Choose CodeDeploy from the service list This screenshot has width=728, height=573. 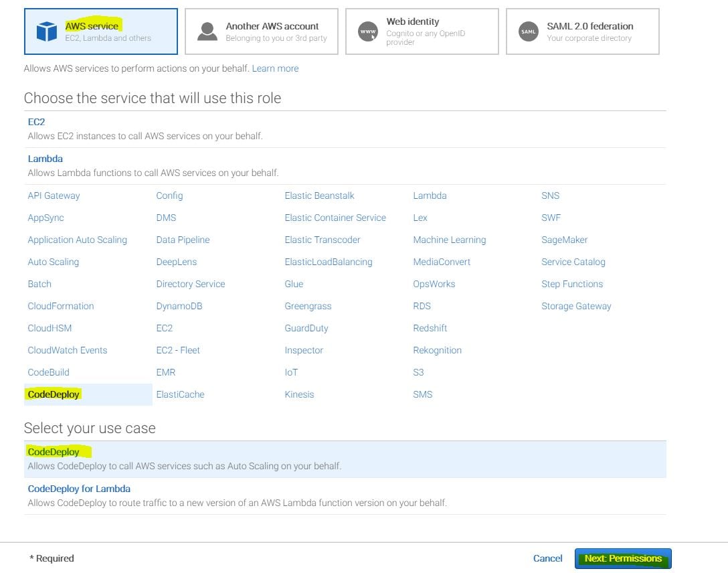pyautogui.click(x=54, y=394)
